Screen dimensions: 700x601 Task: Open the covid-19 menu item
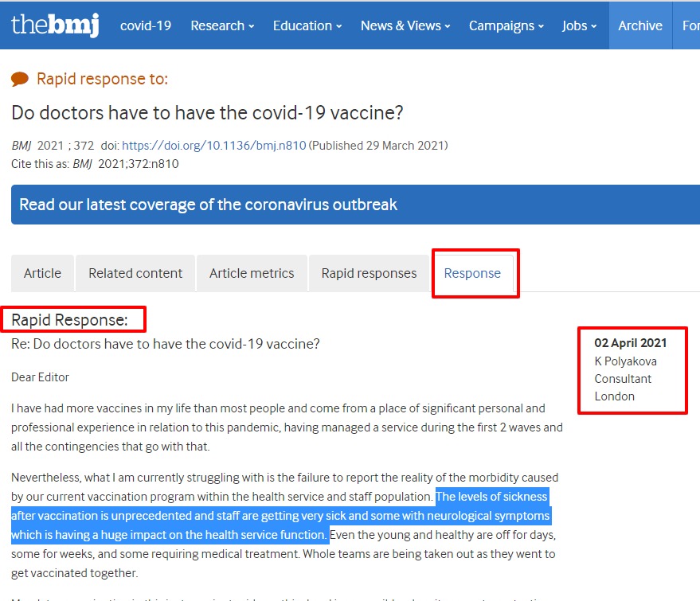coord(146,26)
